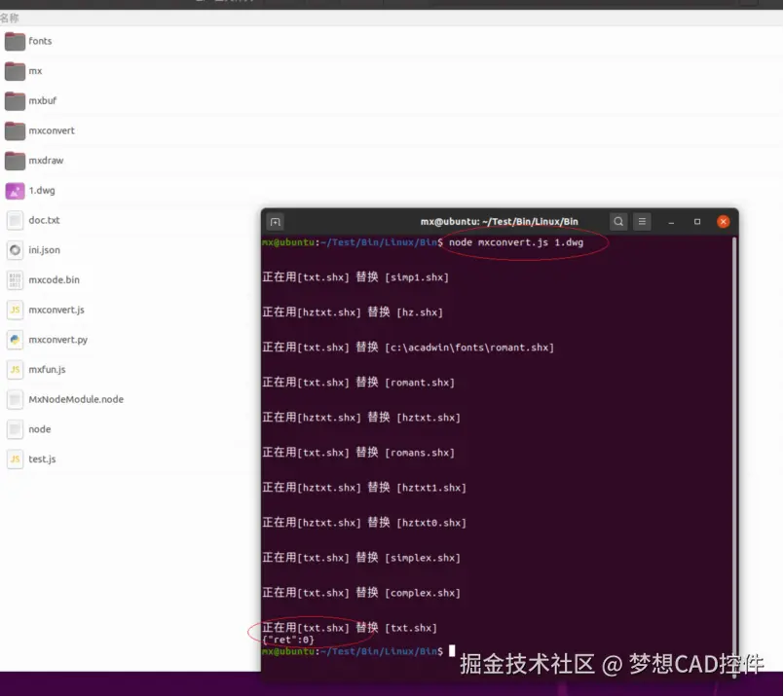Select the doc.txt file icon
Viewport: 784px width, 697px height.
click(x=15, y=220)
